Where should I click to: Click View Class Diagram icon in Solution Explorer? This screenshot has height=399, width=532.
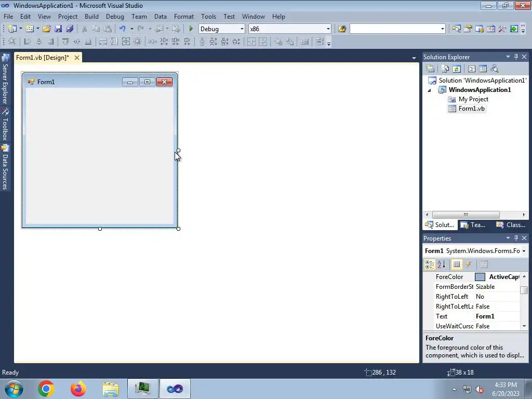point(495,69)
